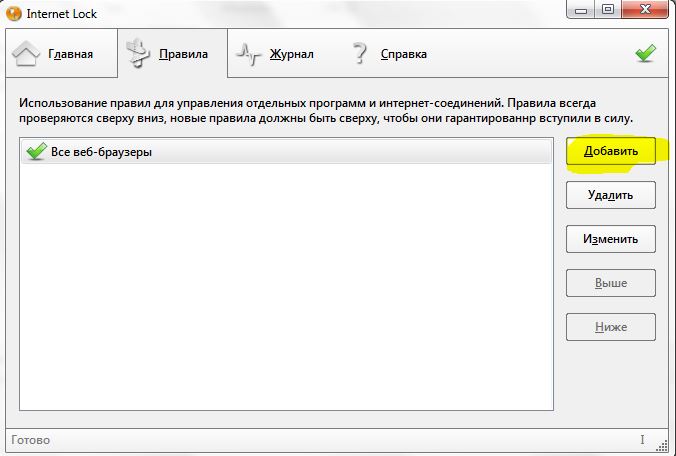
Task: Click the green checkmark status icon at top right
Action: [x=645, y=54]
